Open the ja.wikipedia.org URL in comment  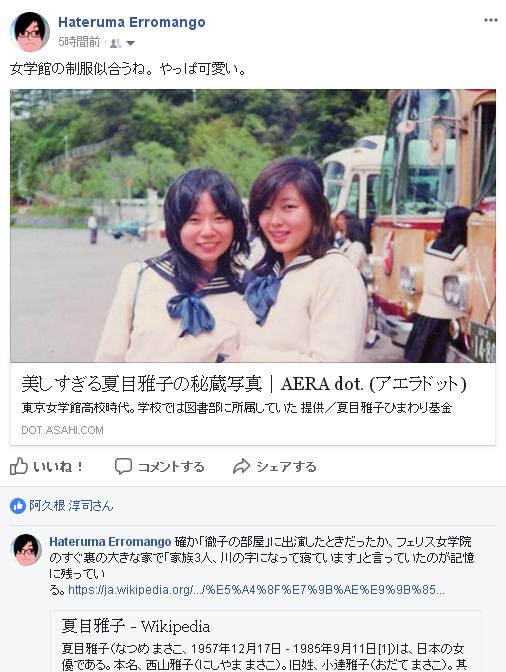[x=256, y=590]
